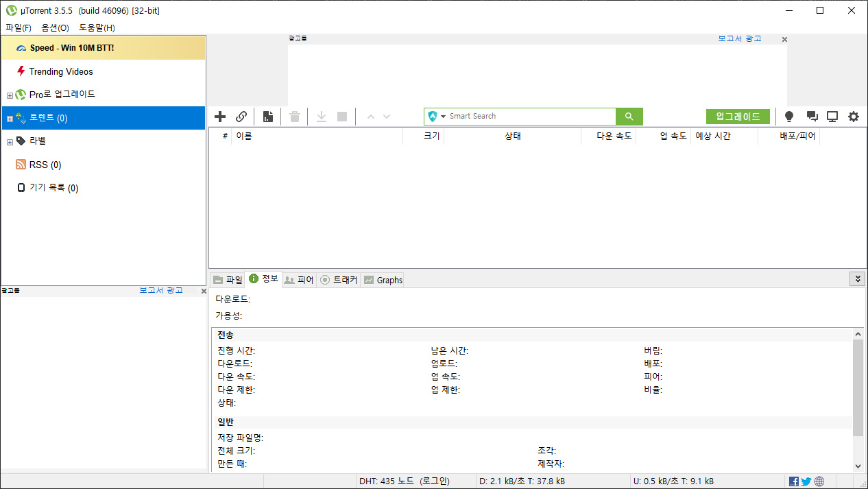Select 기기 목록 (0) in sidebar
The image size is (868, 489).
pyautogui.click(x=104, y=188)
